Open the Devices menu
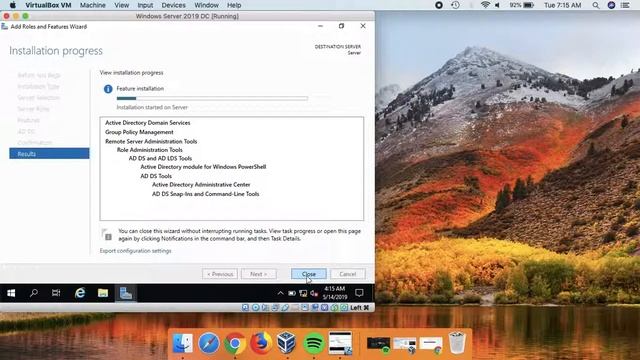This screenshot has width=640, height=360. (173, 5)
